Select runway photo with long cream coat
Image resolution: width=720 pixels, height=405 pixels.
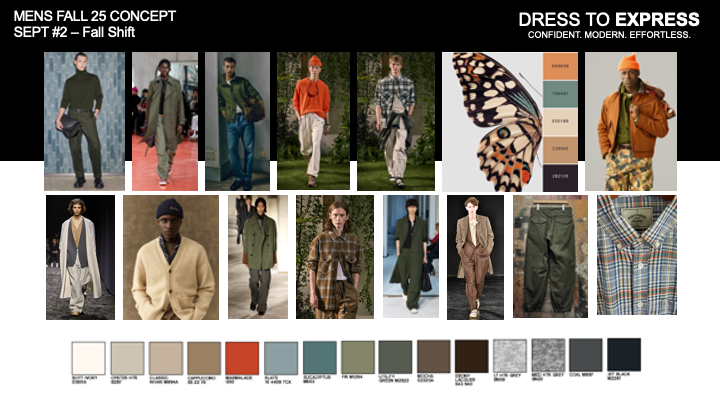(80, 257)
